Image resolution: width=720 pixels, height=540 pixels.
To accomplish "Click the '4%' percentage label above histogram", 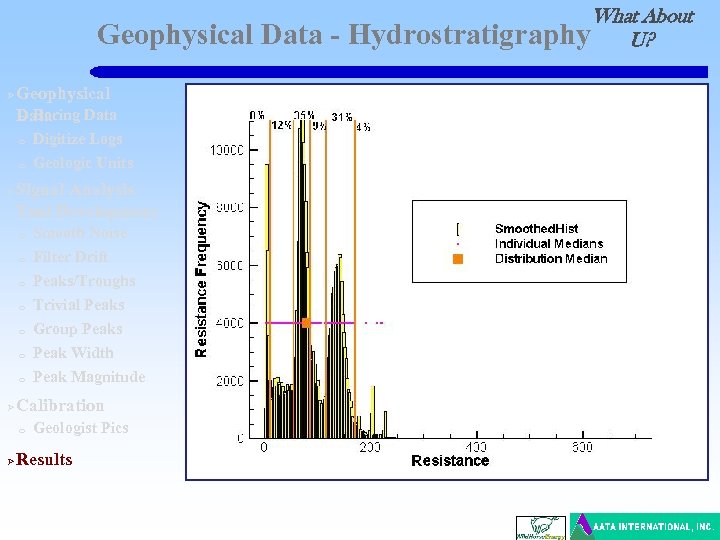I will coord(363,127).
